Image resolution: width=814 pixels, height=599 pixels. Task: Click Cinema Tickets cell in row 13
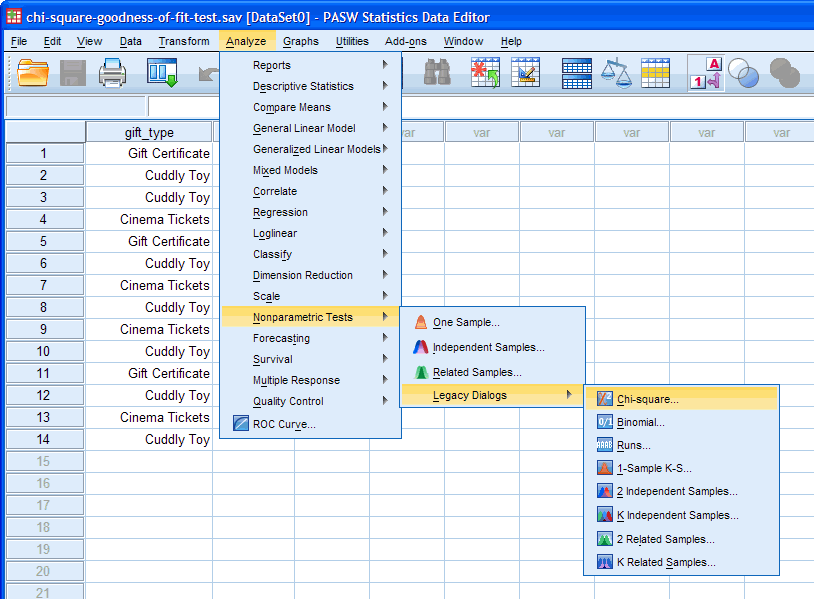pos(149,417)
